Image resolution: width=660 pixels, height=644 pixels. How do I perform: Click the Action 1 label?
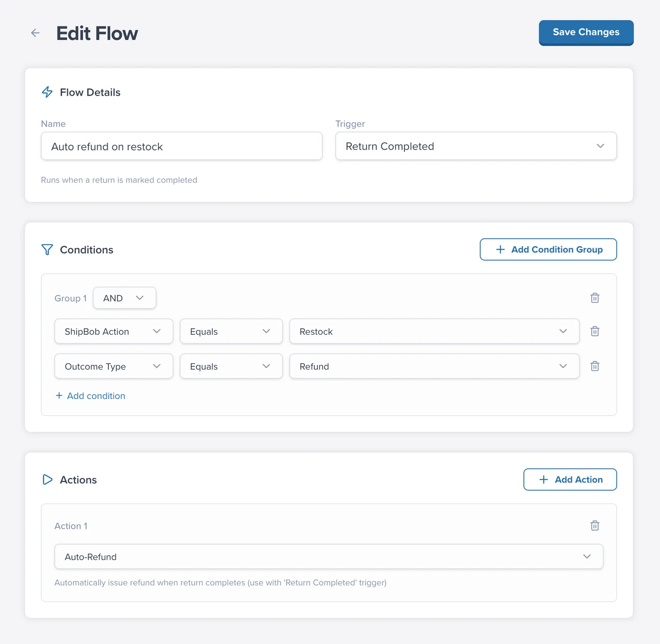[x=71, y=526]
